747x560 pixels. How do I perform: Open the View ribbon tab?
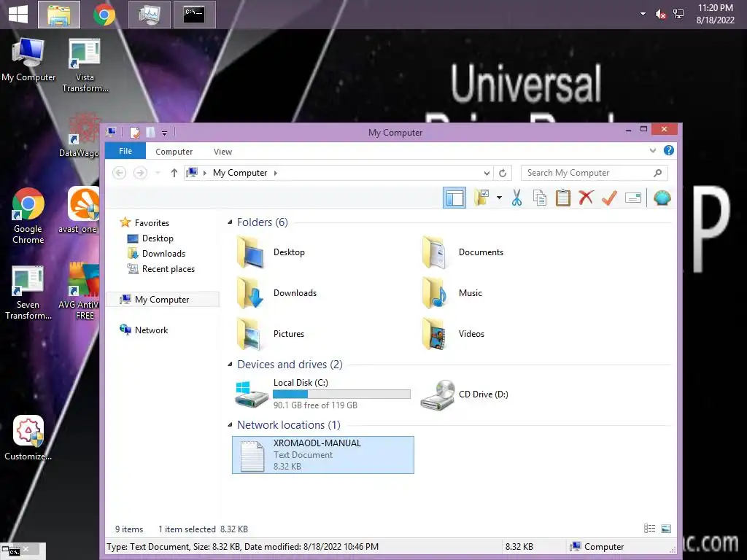(x=222, y=152)
